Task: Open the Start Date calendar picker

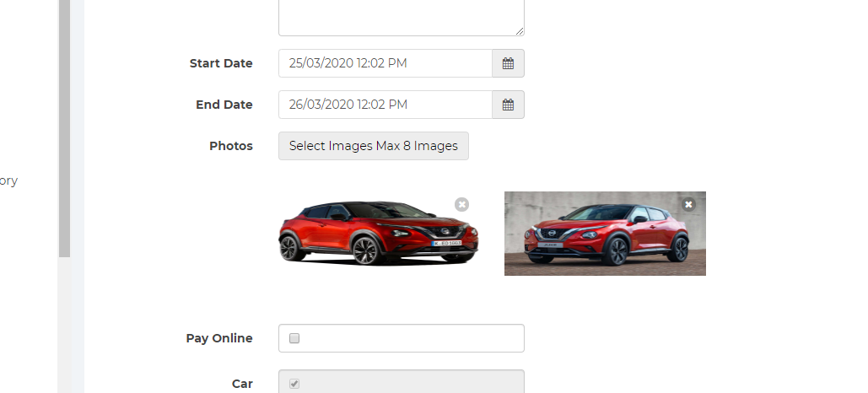Action: pos(508,63)
